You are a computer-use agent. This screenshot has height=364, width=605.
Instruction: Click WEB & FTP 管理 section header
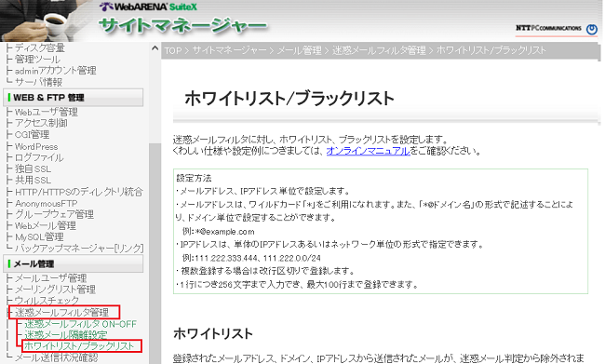(x=73, y=97)
